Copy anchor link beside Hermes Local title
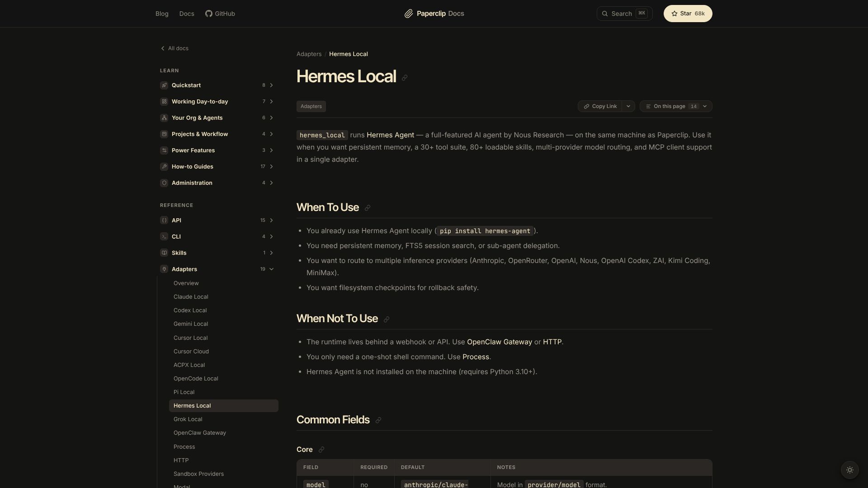The image size is (868, 488). click(405, 78)
